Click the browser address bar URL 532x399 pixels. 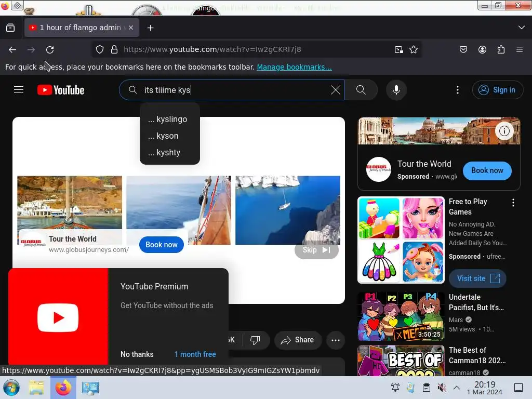point(212,49)
